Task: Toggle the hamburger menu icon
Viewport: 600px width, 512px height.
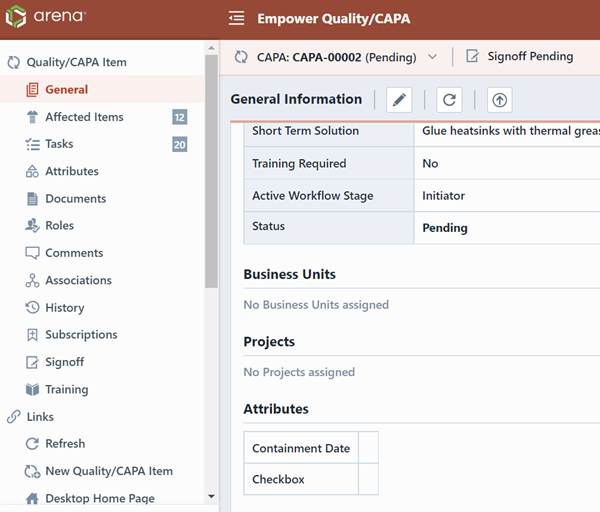Action: coord(236,18)
